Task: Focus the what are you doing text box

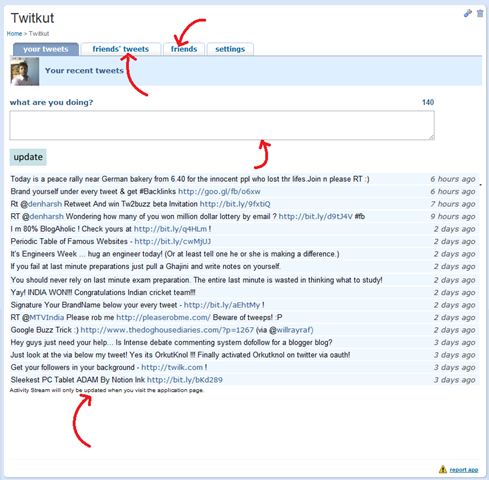Action: tap(222, 125)
